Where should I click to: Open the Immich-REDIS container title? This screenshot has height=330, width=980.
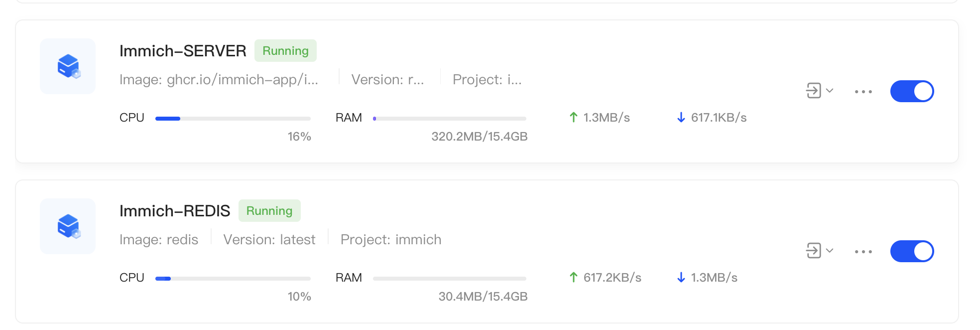pyautogui.click(x=175, y=211)
